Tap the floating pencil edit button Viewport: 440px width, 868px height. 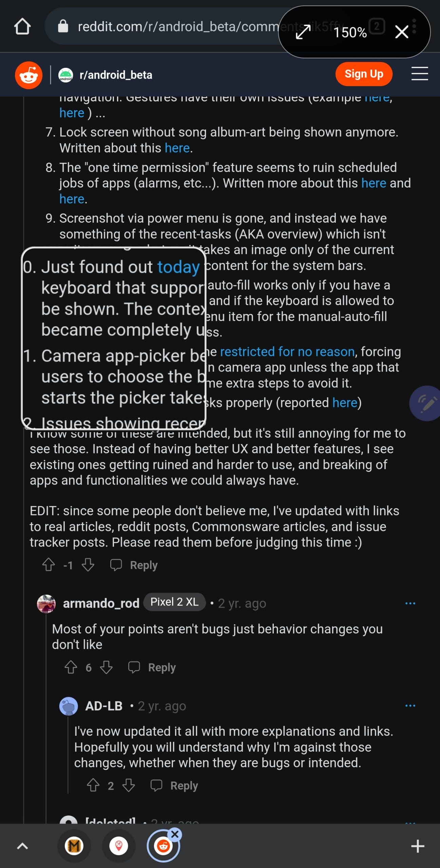coord(426,403)
